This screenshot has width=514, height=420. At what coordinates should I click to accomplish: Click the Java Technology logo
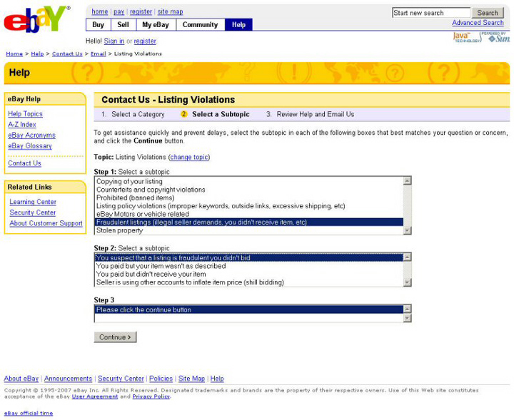click(x=463, y=37)
